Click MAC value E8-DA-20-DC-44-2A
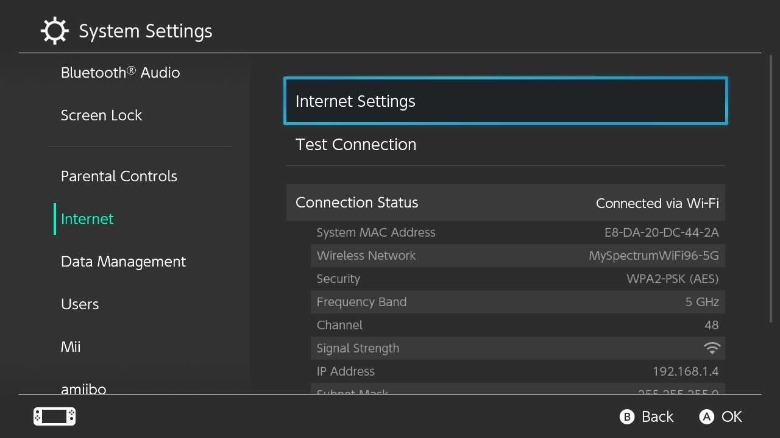 pyautogui.click(x=662, y=232)
